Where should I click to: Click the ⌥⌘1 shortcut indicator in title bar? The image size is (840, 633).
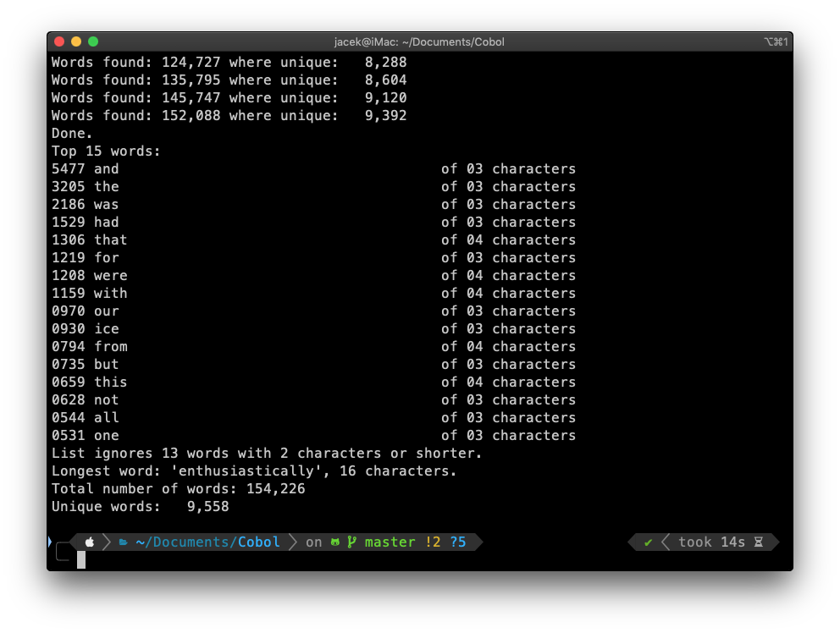pyautogui.click(x=776, y=41)
